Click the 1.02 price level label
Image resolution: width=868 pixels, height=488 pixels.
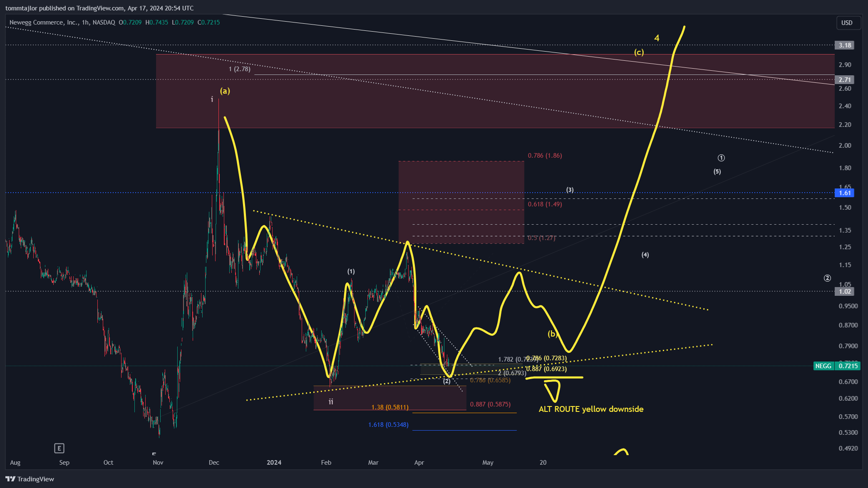click(845, 291)
